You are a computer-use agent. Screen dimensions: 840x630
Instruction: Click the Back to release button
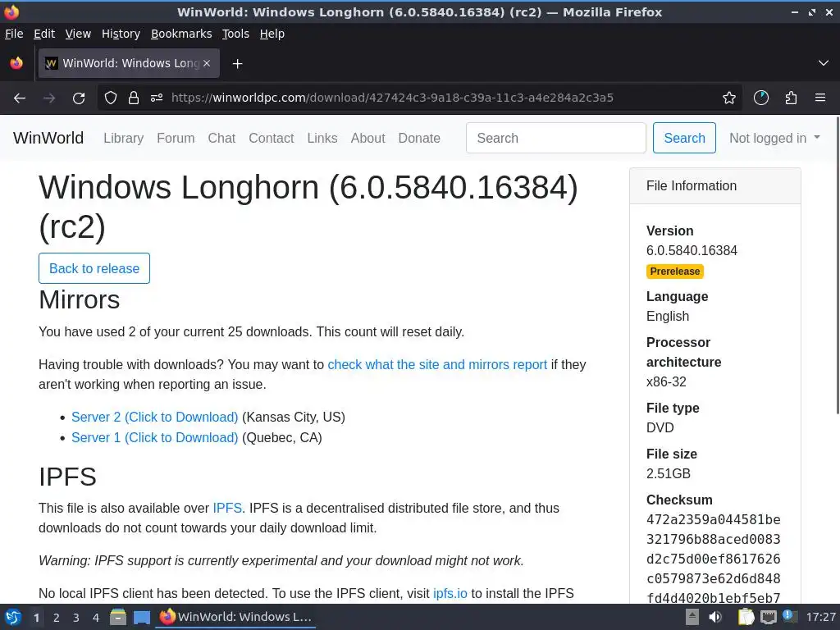click(94, 268)
